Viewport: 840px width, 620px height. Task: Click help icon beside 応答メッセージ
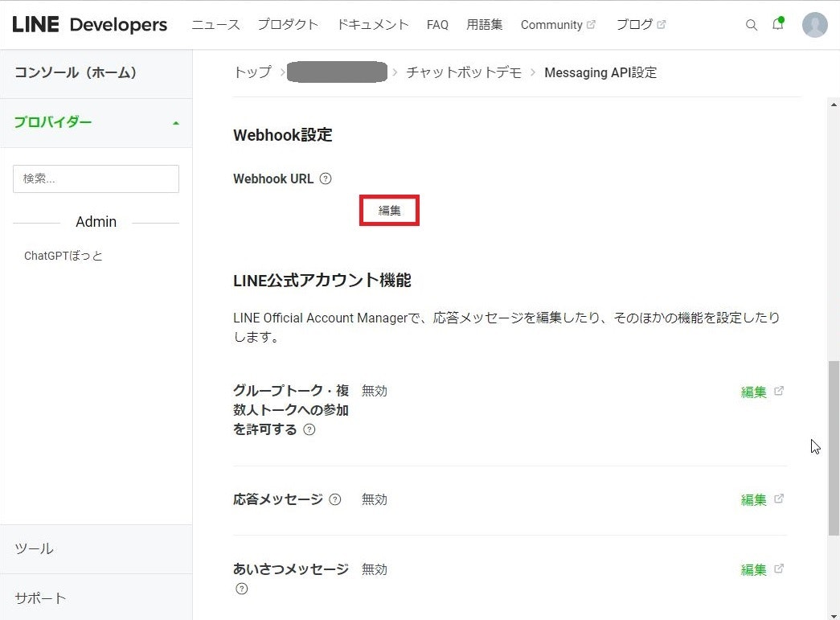pos(335,500)
